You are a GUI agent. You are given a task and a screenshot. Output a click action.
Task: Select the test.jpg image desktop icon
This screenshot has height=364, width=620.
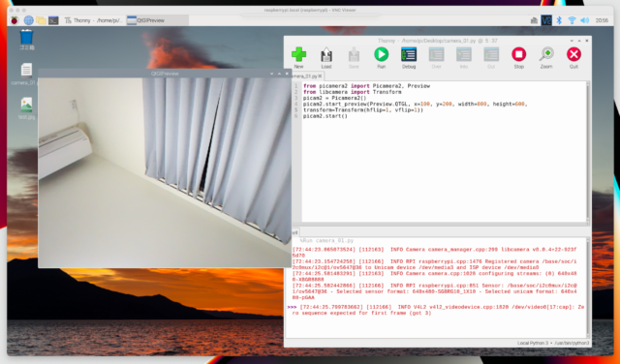point(26,108)
